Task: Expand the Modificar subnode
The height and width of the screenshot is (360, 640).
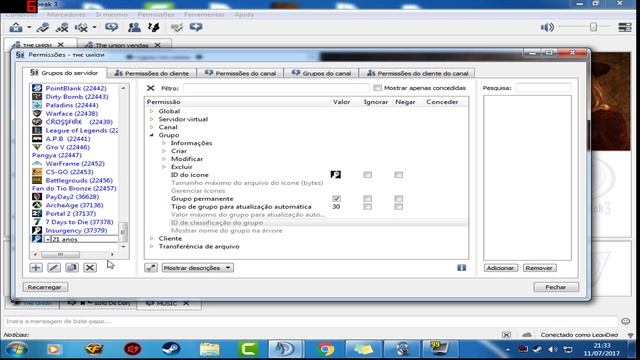Action: (164, 159)
